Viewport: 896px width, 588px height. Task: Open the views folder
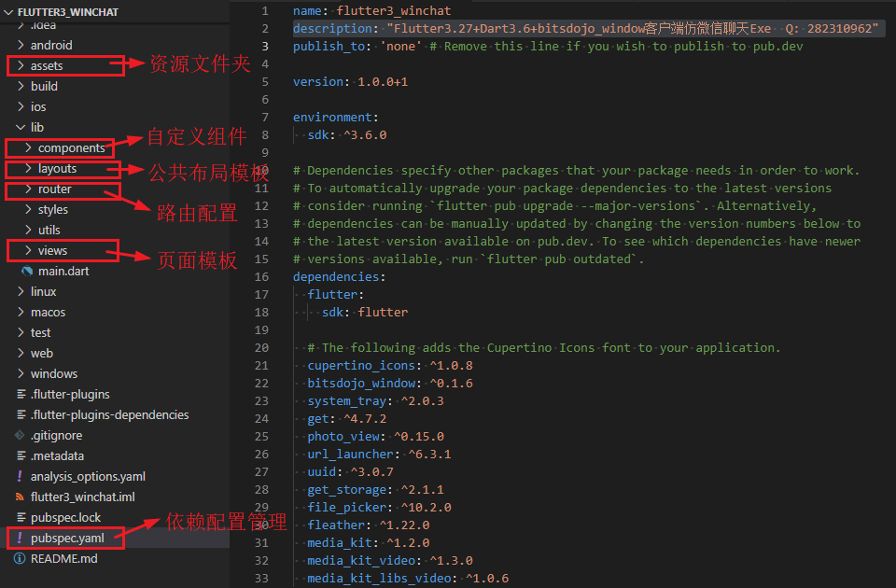[x=54, y=250]
